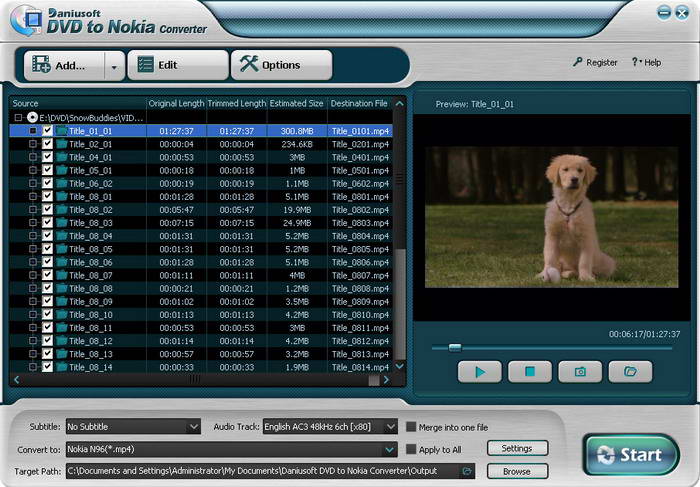This screenshot has height=487, width=700.
Task: Uncheck the Title_01_01 checkbox
Action: 47,131
